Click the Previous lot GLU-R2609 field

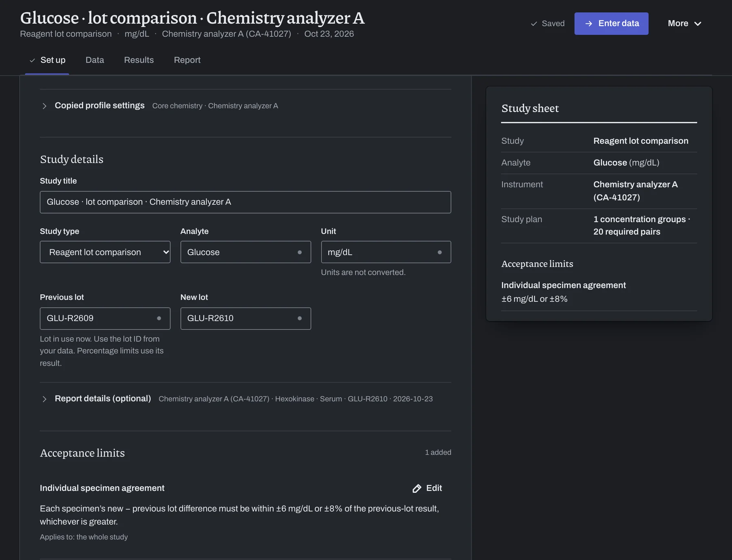(x=105, y=318)
